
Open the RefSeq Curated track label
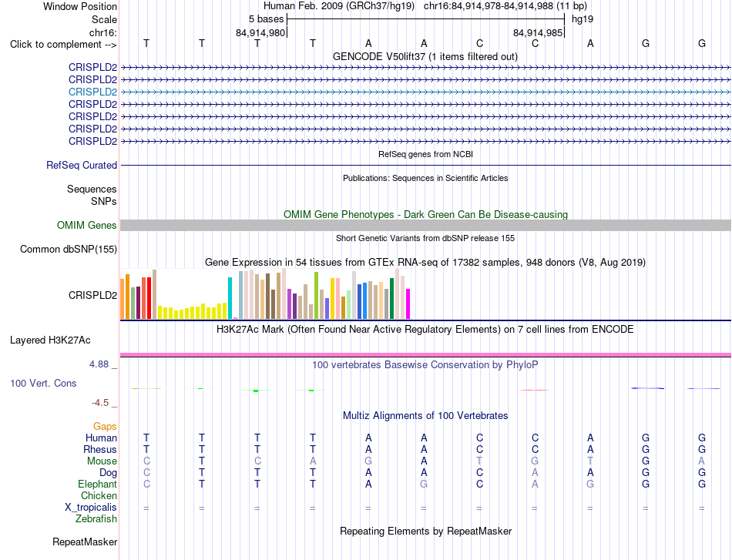point(82,165)
